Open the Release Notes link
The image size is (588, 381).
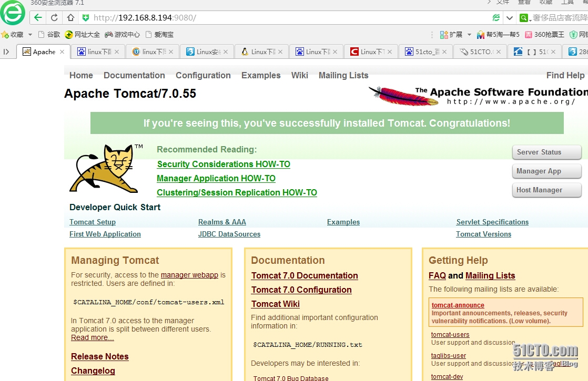pos(100,356)
